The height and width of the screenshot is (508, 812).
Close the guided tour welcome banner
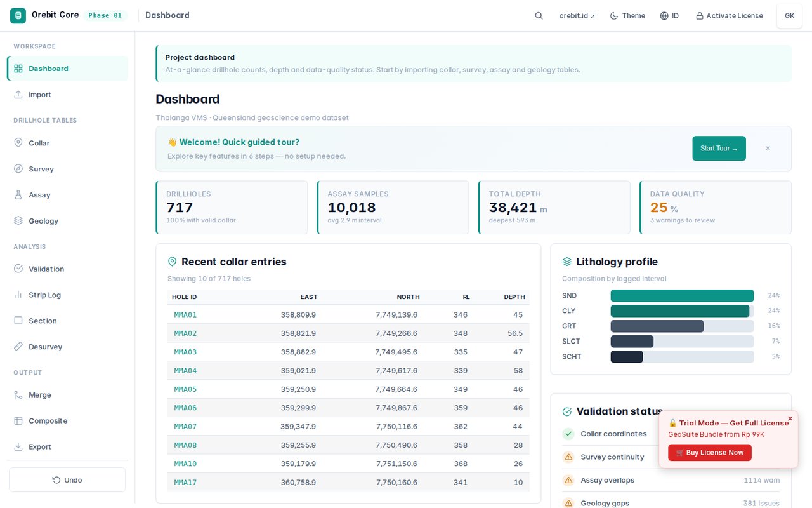(768, 148)
